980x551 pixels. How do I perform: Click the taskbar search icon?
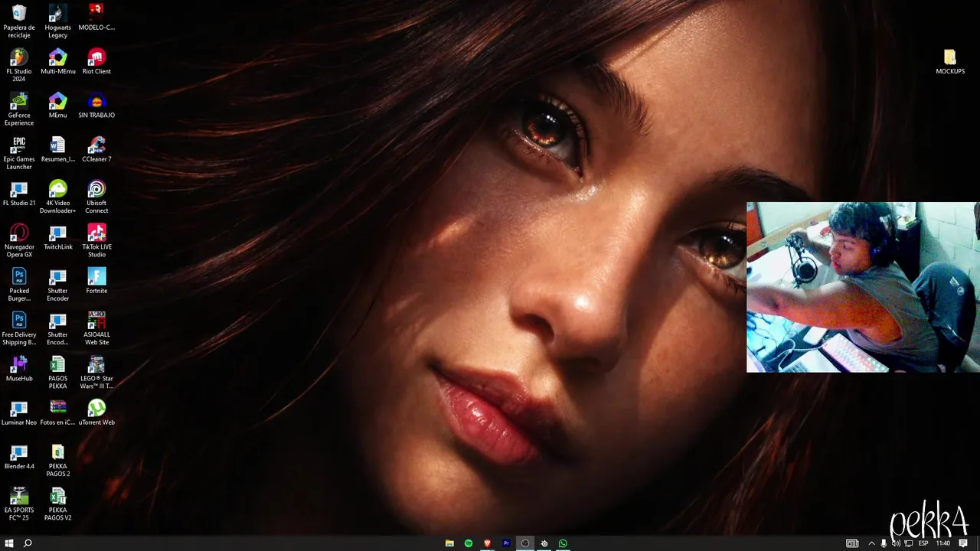(x=28, y=543)
